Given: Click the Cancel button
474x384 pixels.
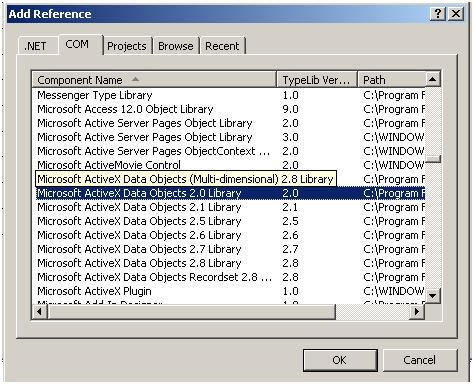Looking at the screenshot, I should (x=419, y=360).
